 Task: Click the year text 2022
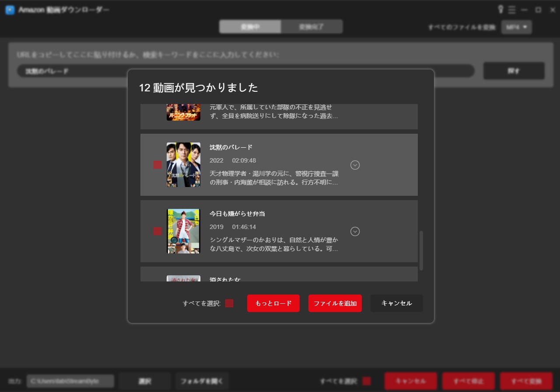pos(217,160)
